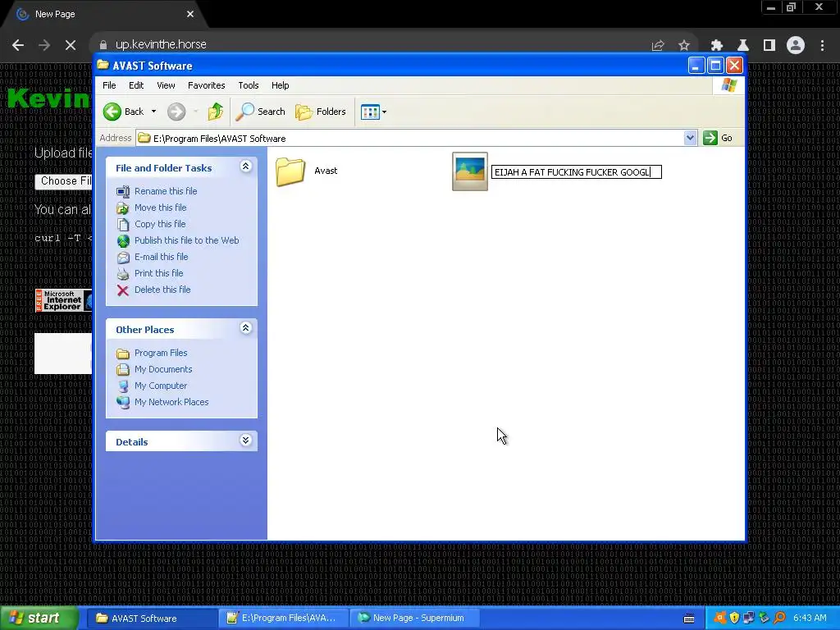Click the Up folder icon in toolbar

pyautogui.click(x=216, y=112)
